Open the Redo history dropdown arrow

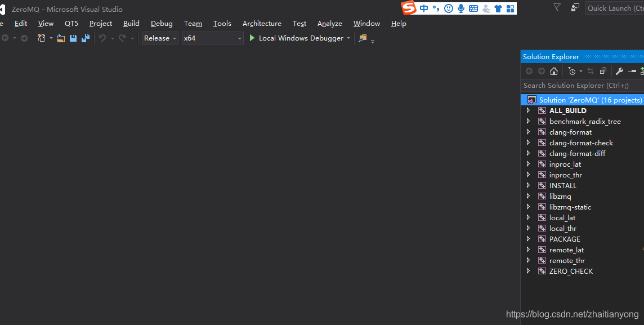point(132,38)
